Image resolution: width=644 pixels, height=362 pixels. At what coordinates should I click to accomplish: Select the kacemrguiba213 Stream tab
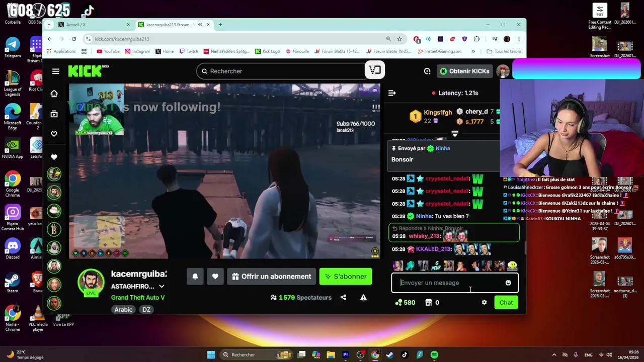pyautogui.click(x=174, y=25)
